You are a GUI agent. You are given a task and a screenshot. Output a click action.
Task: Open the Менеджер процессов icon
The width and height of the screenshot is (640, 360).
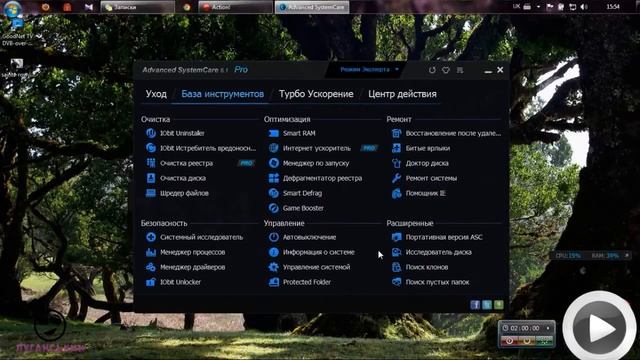(x=151, y=252)
